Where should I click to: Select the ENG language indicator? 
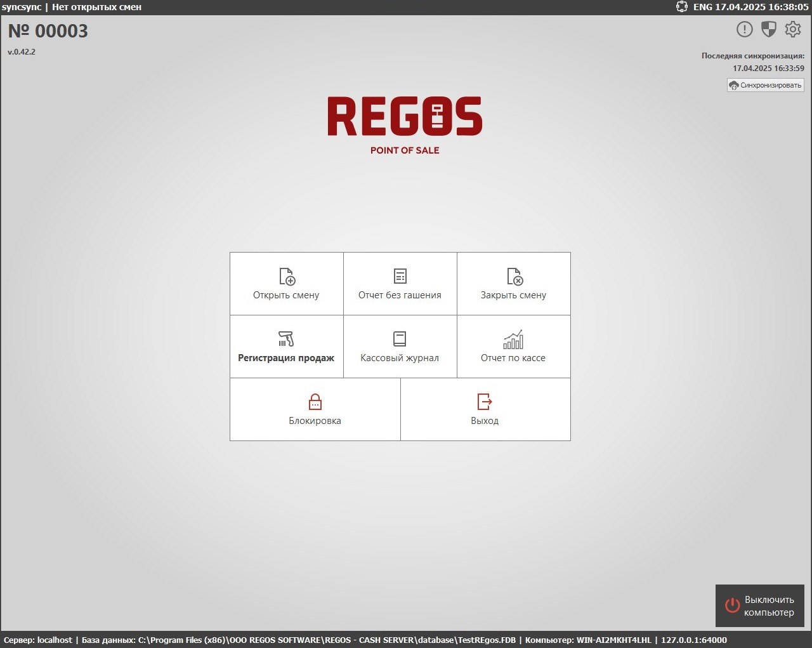point(702,7)
